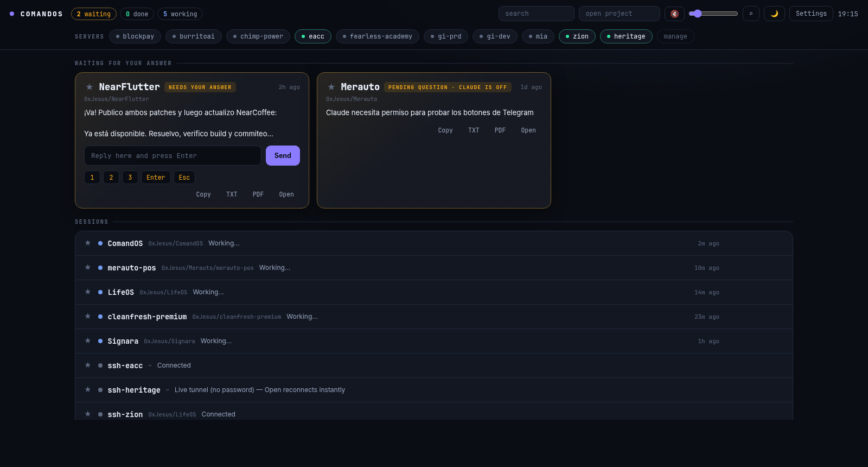This screenshot has width=868, height=467.
Task: Copy the Merauto message
Action: click(445, 130)
